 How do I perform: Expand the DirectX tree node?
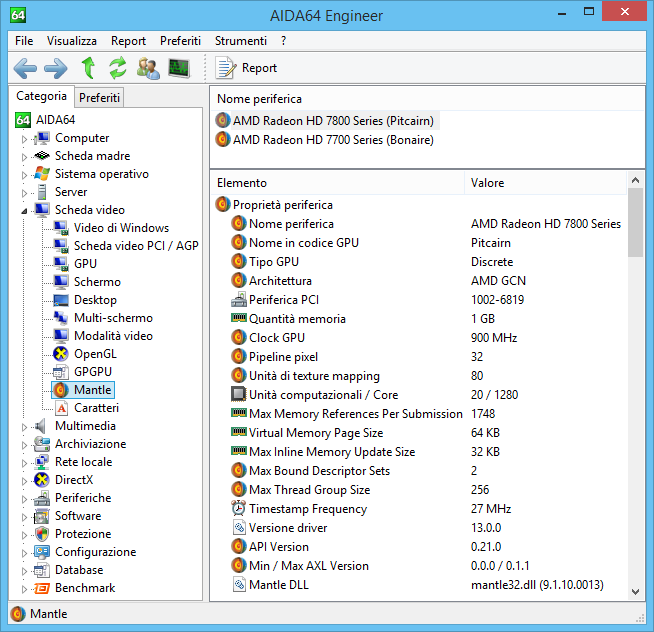click(x=24, y=481)
